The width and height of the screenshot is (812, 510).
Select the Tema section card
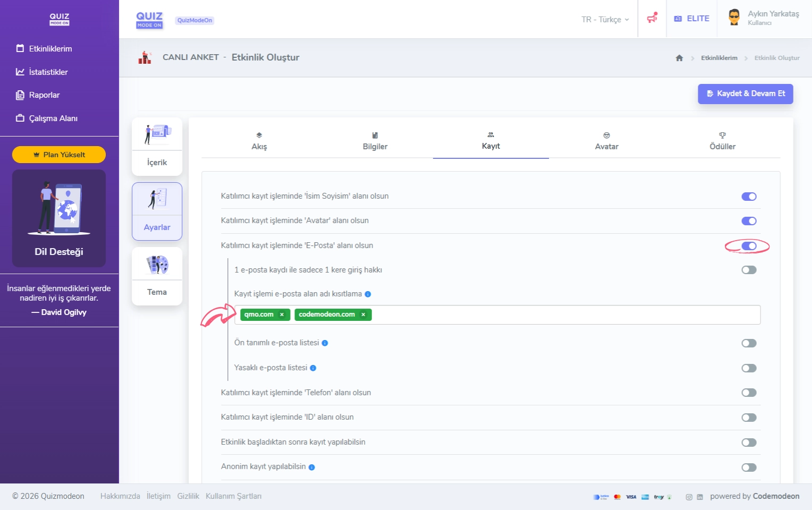[x=157, y=276]
